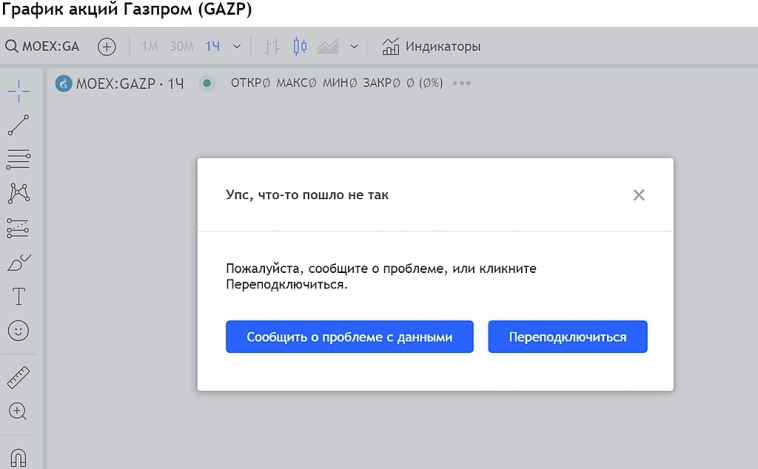Click the plus icon to add symbol
The height and width of the screenshot is (469, 758).
pyautogui.click(x=107, y=46)
